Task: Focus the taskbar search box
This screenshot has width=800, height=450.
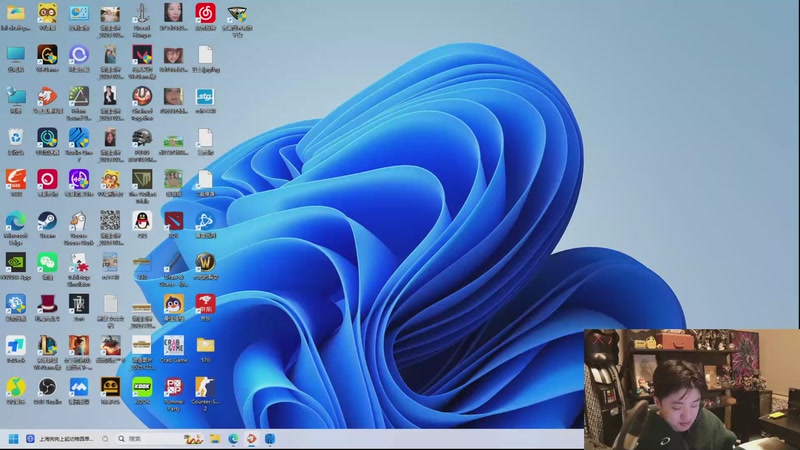Action: coord(159,439)
